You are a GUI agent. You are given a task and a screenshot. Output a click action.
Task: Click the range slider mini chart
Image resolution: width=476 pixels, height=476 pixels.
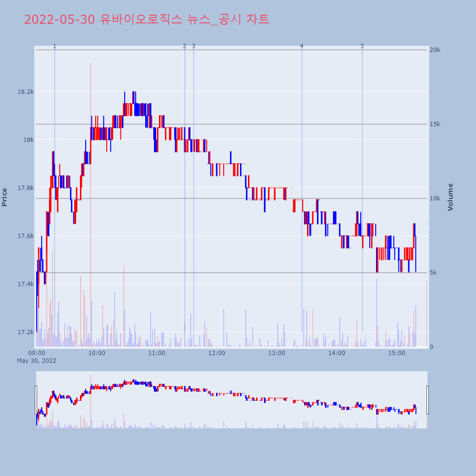coord(232,400)
